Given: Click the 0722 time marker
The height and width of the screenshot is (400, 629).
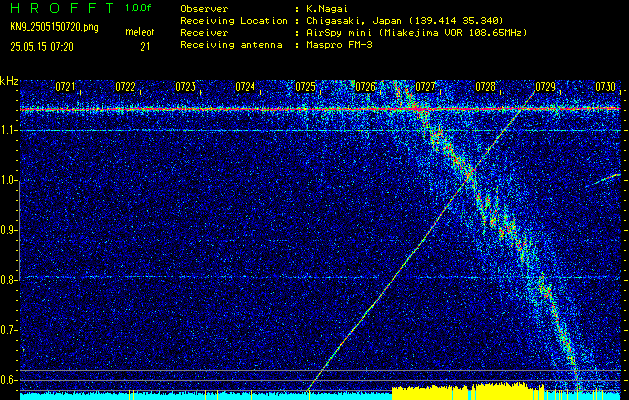Looking at the screenshot, I should click(x=125, y=87).
